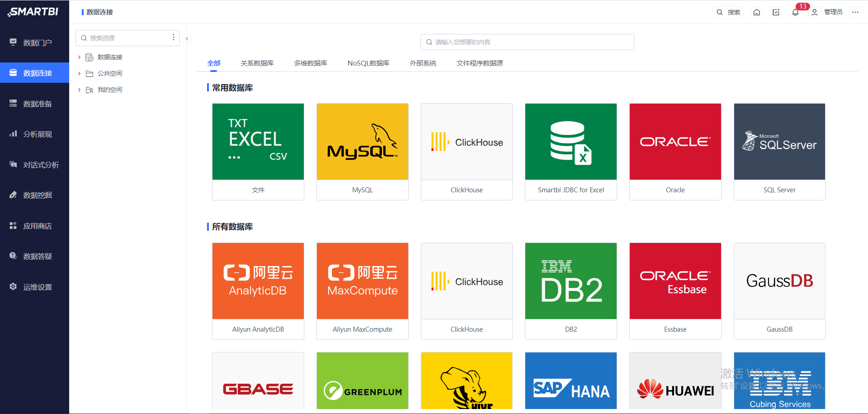Choose the GaussDB card
The height and width of the screenshot is (414, 868).
[780, 291]
